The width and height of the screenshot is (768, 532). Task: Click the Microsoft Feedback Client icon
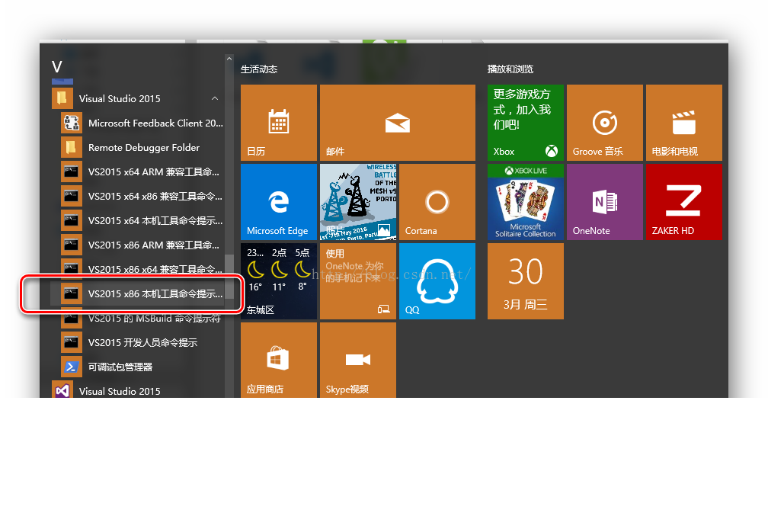(72, 123)
